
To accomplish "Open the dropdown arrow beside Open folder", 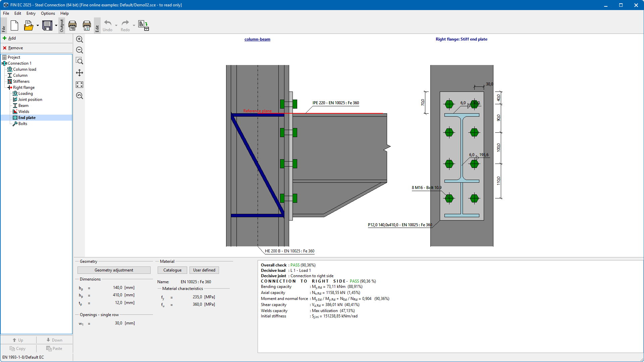I will click(38, 25).
